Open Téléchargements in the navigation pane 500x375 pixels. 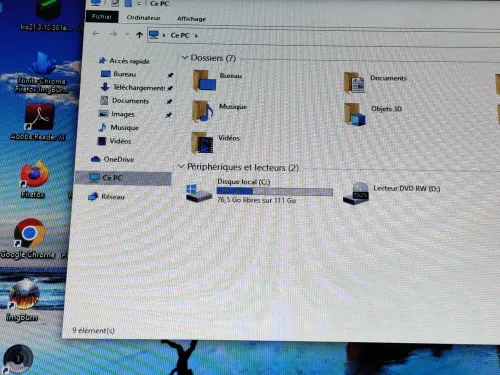click(x=139, y=87)
